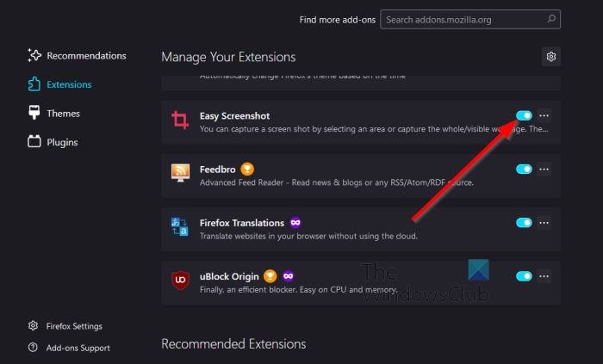
Task: Click the uBlock Origin orange trophy badge
Action: [270, 276]
